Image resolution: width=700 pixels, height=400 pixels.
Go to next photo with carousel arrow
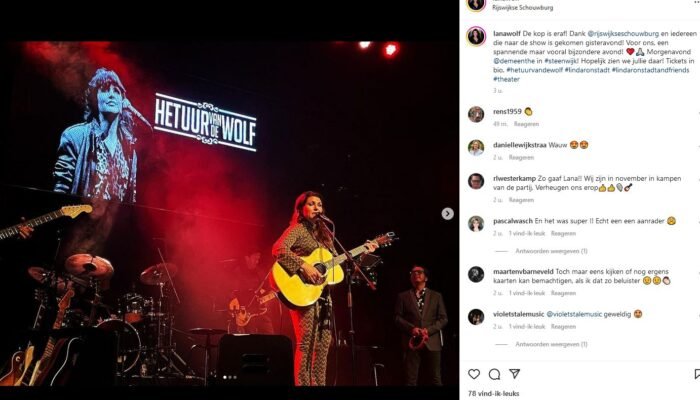pos(447,214)
